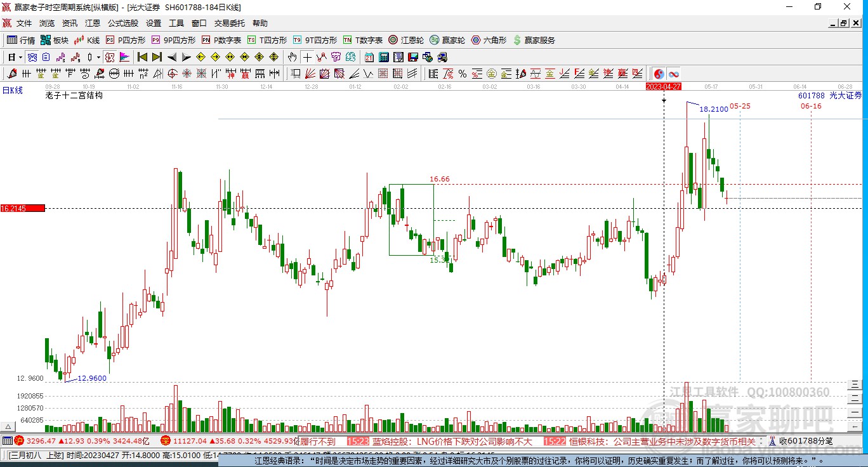This screenshot has height=467, width=868.
Task: Open the 赢家轮 wheel tool
Action: [447, 40]
